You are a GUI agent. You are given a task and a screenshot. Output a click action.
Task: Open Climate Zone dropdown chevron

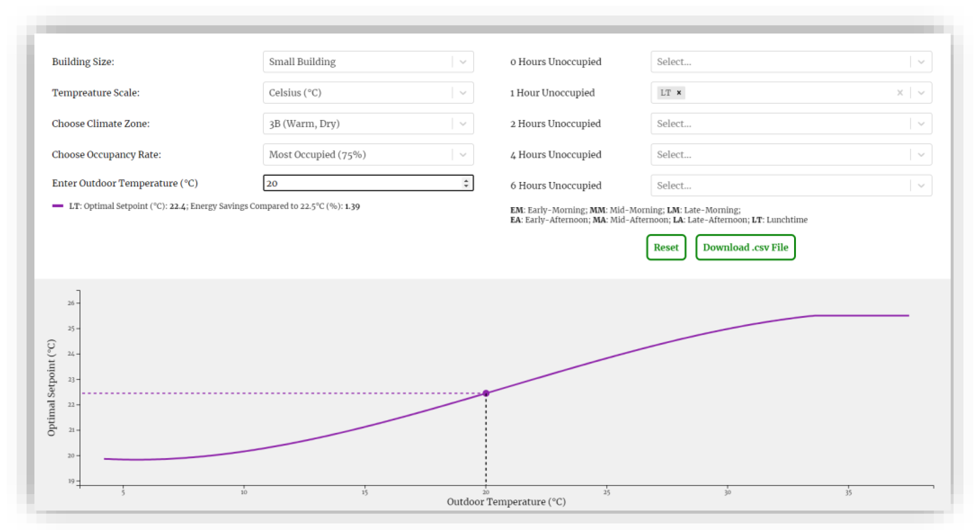462,124
